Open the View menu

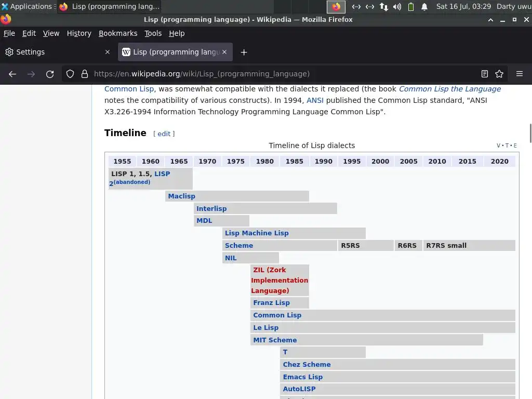pyautogui.click(x=51, y=33)
